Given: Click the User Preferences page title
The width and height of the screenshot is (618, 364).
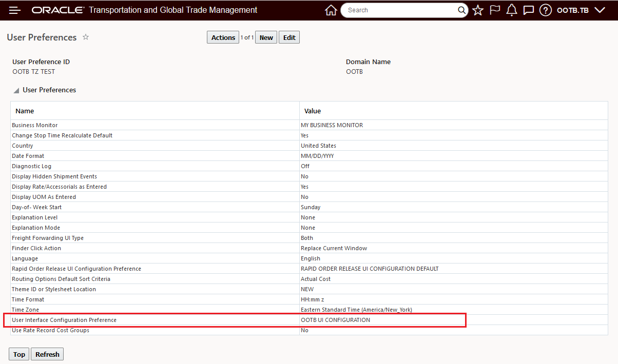Looking at the screenshot, I should click(x=42, y=37).
